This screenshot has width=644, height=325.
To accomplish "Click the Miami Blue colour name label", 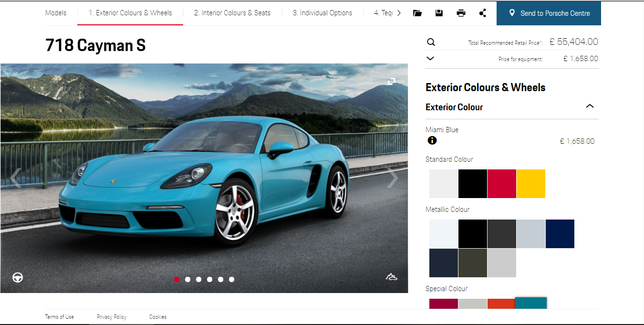I will [x=442, y=130].
